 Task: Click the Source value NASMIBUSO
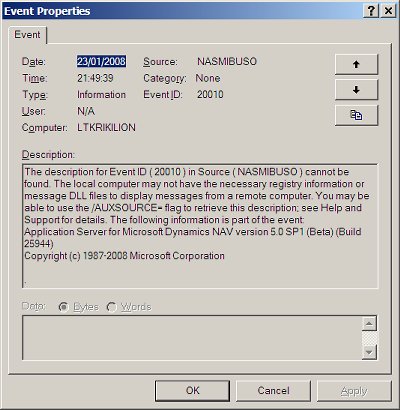[x=227, y=61]
